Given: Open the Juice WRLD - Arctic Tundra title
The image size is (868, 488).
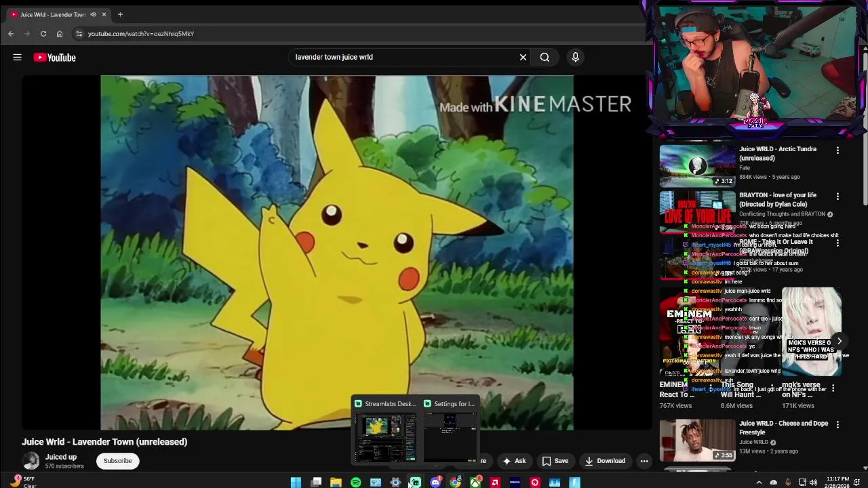Looking at the screenshot, I should [778, 153].
